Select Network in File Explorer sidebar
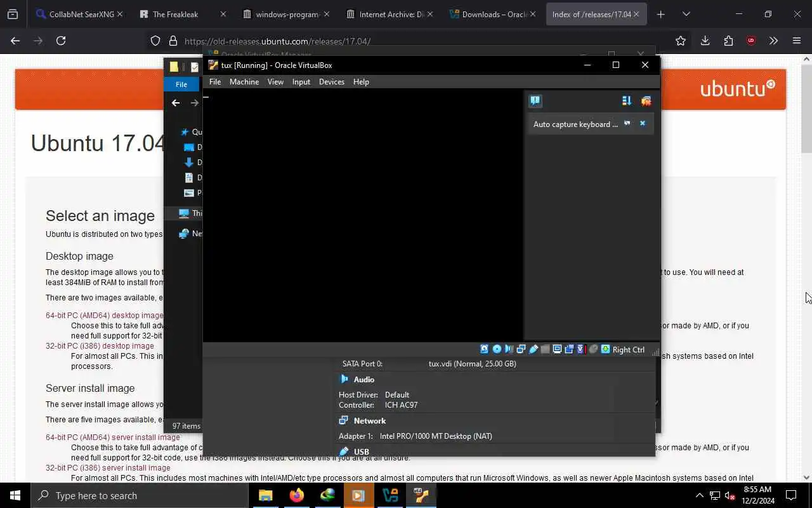812x508 pixels. (190, 234)
